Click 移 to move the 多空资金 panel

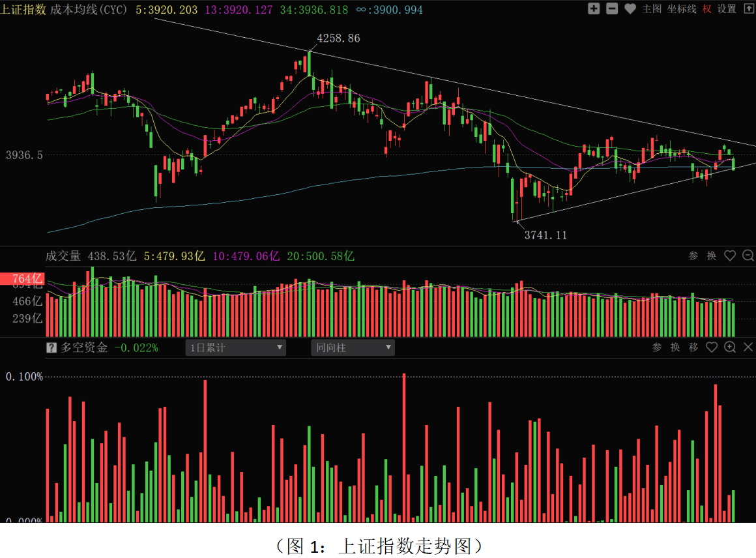tap(693, 347)
